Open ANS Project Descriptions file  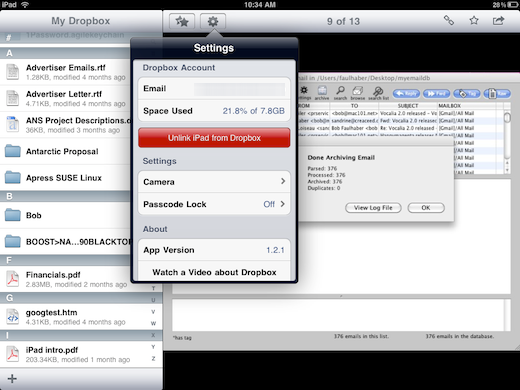(x=65, y=125)
